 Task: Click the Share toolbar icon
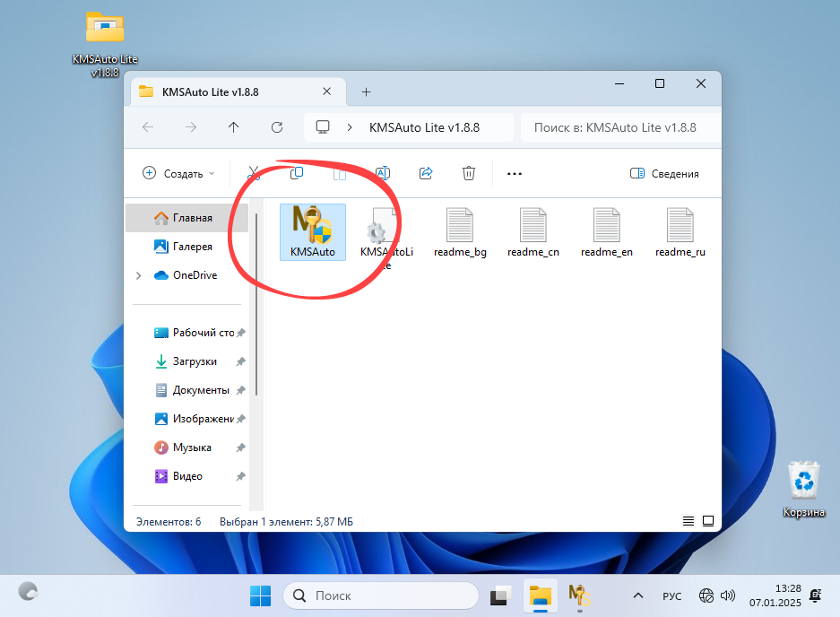click(426, 173)
